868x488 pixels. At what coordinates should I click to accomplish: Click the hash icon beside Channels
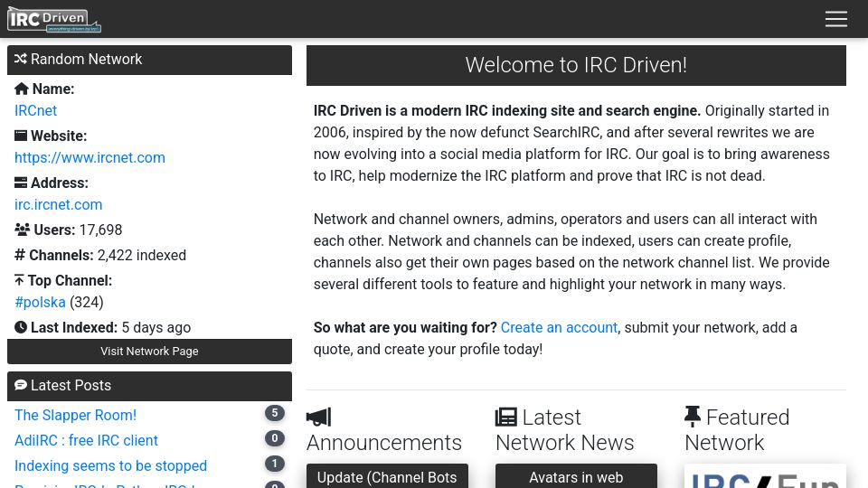click(20, 255)
